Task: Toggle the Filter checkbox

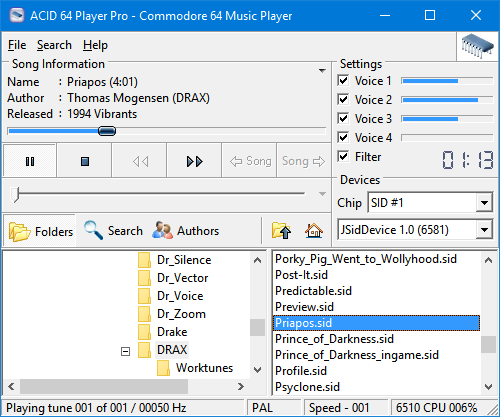Action: [x=343, y=156]
